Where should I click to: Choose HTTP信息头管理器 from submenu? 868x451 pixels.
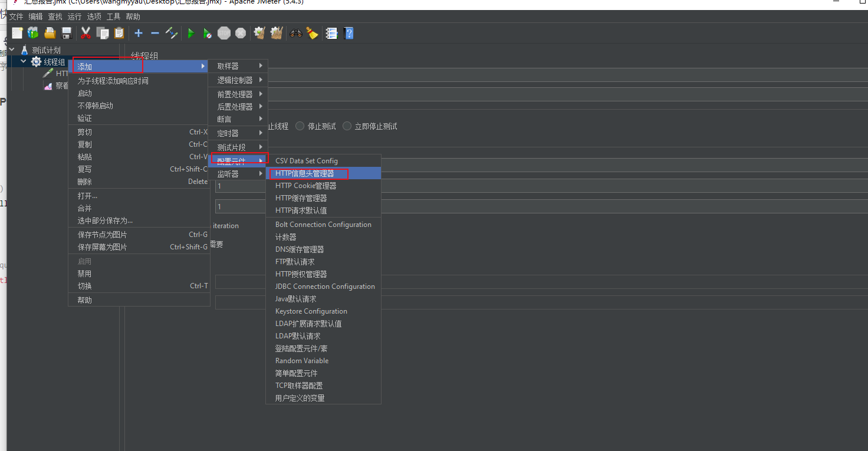click(323, 173)
